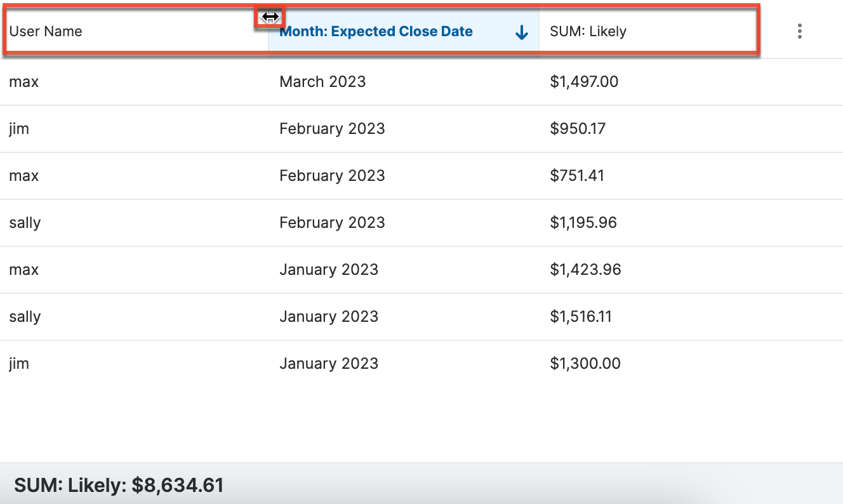
Task: Sort by the User Name column header
Action: pos(46,31)
